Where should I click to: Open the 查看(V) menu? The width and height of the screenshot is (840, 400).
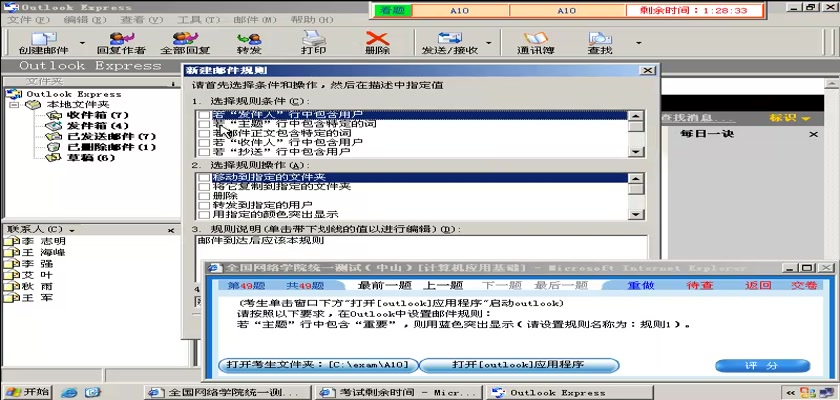click(x=141, y=20)
